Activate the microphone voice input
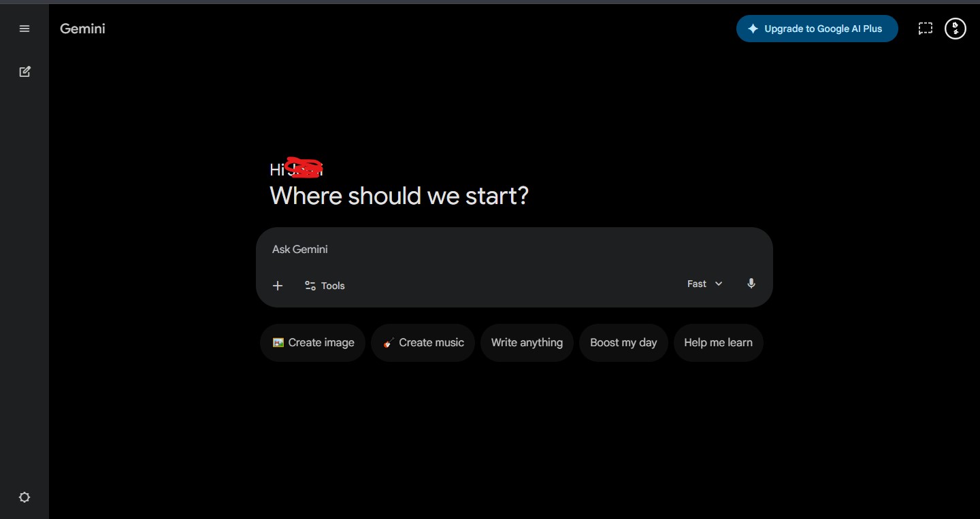 [751, 284]
